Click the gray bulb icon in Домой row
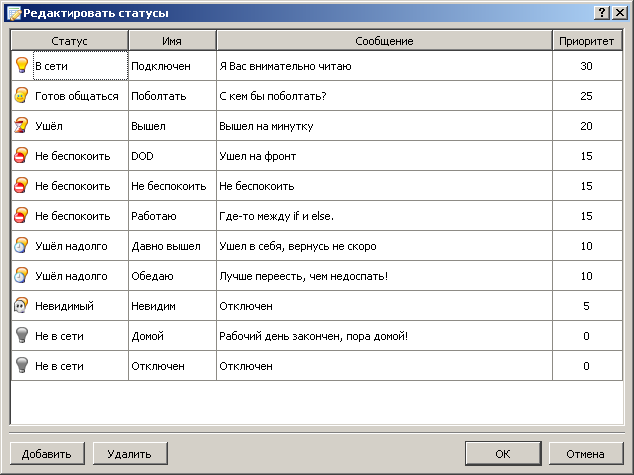 tap(22, 336)
